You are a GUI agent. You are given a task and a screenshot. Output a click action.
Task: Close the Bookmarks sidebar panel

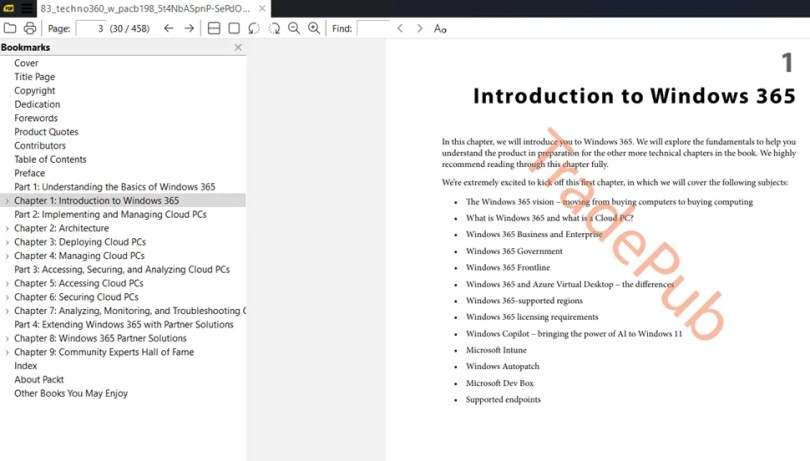pyautogui.click(x=238, y=47)
